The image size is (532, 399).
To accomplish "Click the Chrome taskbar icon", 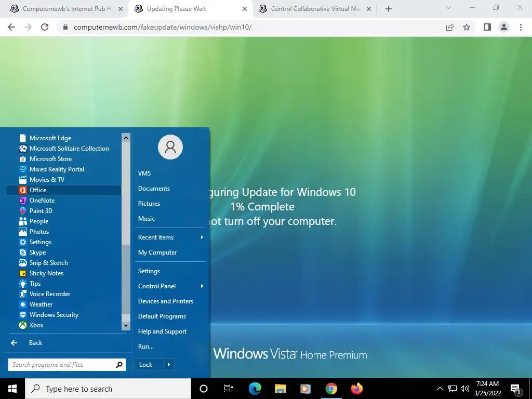I will [331, 389].
